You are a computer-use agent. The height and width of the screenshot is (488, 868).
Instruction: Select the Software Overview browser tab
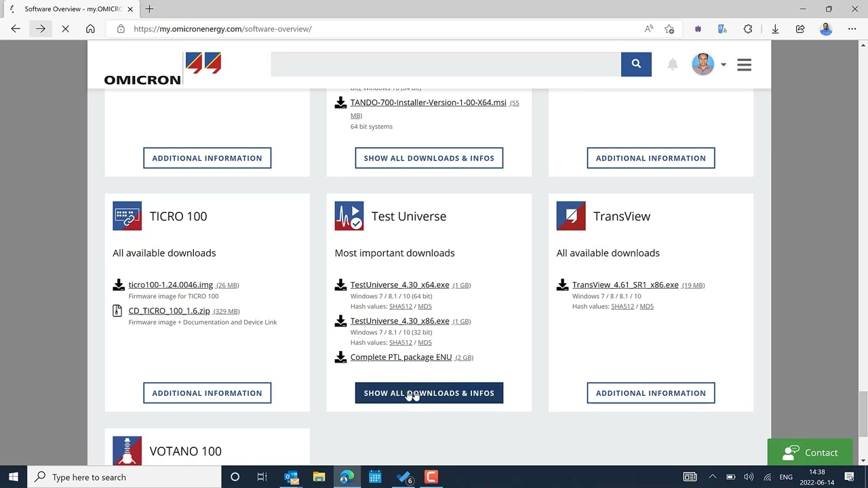[71, 9]
